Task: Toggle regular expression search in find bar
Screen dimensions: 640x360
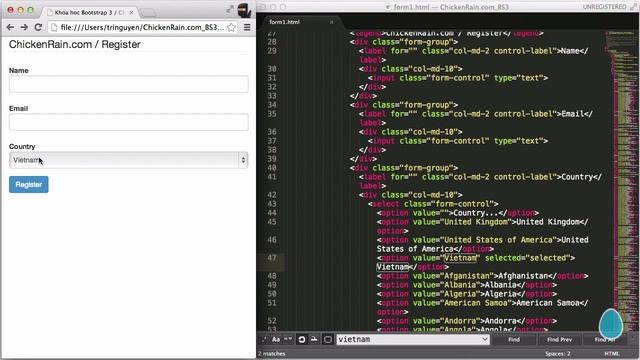Action: [x=264, y=339]
